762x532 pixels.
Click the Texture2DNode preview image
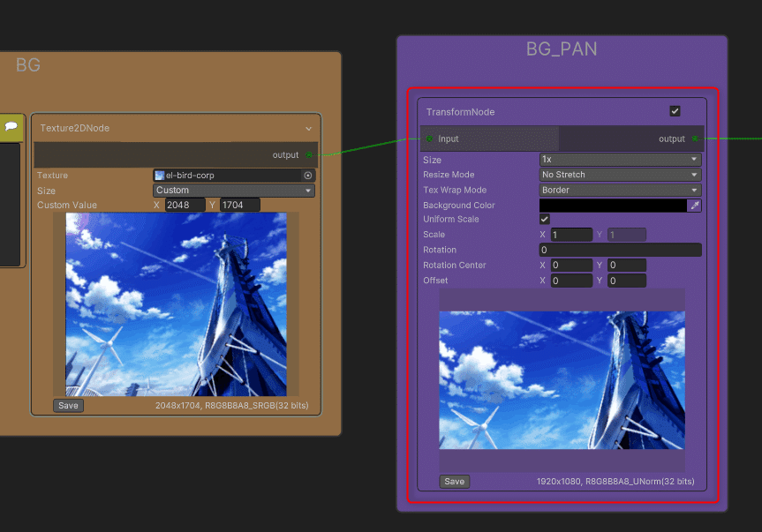click(176, 304)
